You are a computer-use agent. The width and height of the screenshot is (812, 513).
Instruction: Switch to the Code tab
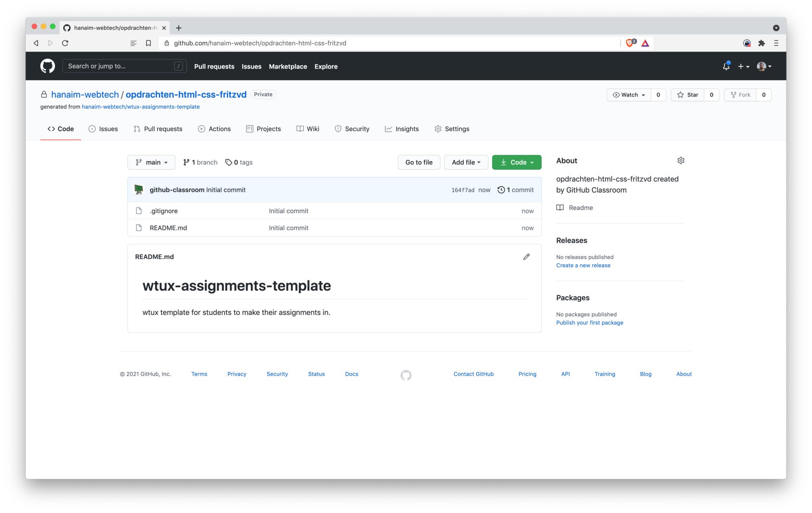tap(61, 129)
